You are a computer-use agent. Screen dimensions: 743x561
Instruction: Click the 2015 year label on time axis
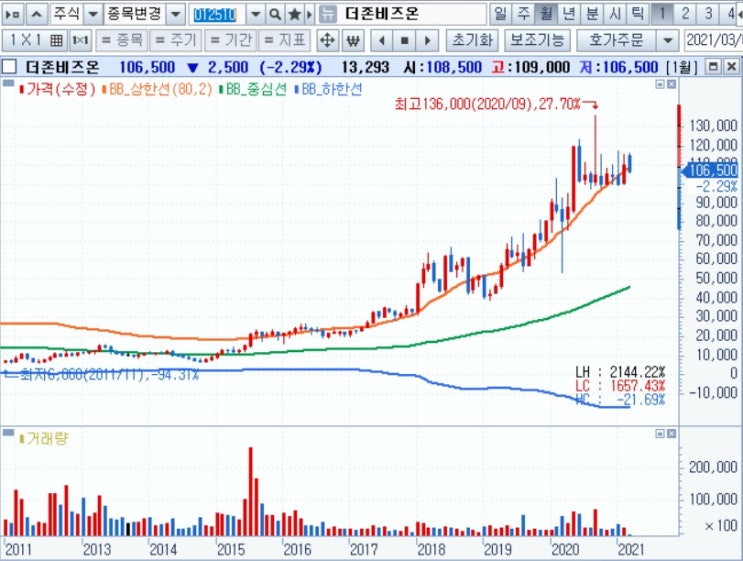pyautogui.click(x=231, y=550)
